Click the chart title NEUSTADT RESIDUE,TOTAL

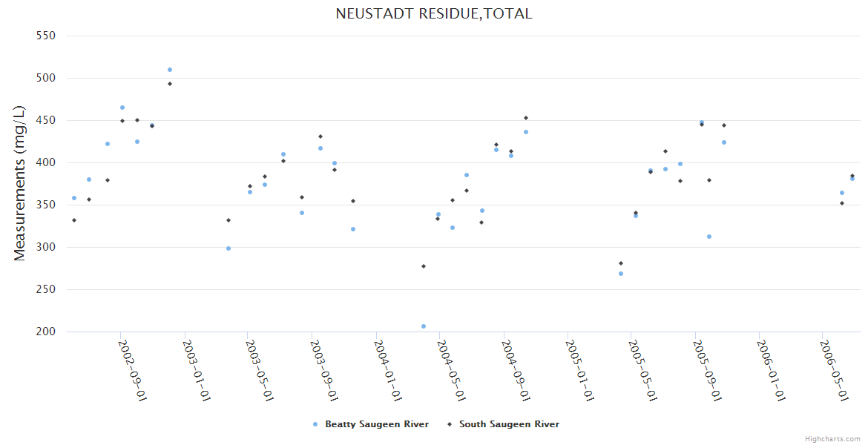(x=433, y=13)
